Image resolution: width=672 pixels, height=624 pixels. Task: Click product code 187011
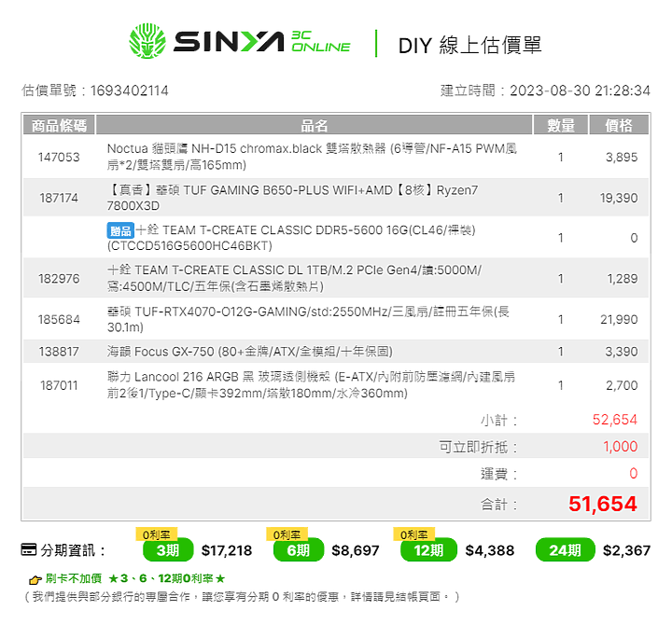tap(59, 385)
